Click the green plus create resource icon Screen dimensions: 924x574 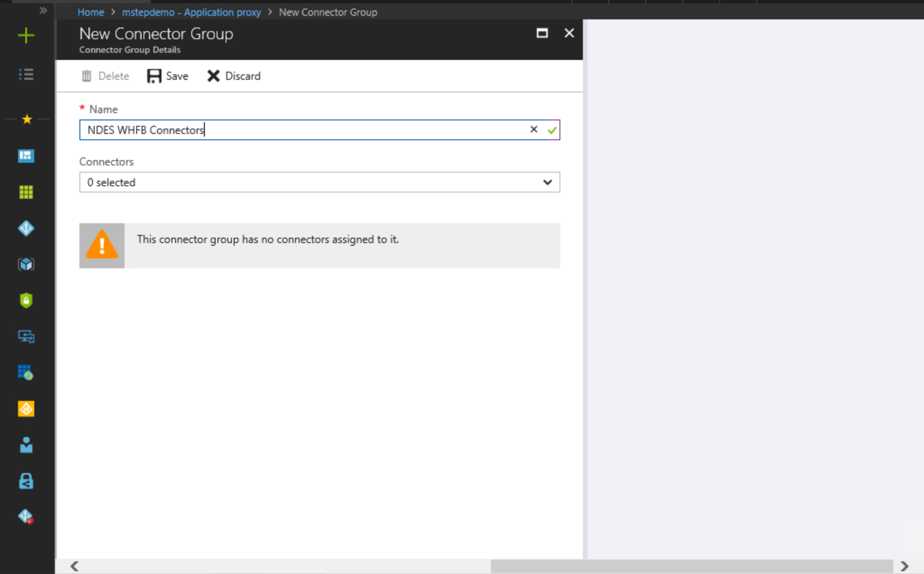click(x=26, y=35)
